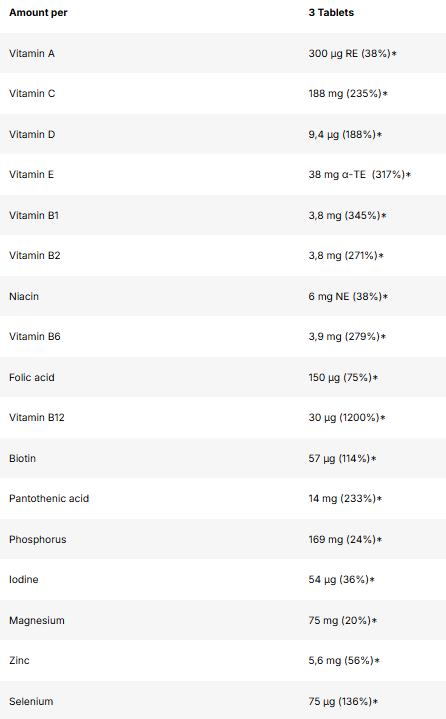The height and width of the screenshot is (719, 446).
Task: Select the Vitamin B1 row label
Action: tap(34, 216)
